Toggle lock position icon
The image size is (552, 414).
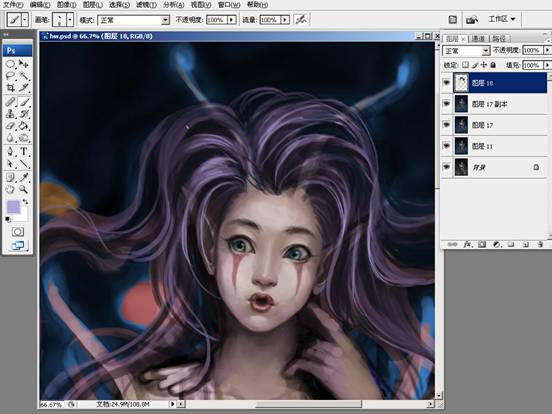tap(484, 65)
